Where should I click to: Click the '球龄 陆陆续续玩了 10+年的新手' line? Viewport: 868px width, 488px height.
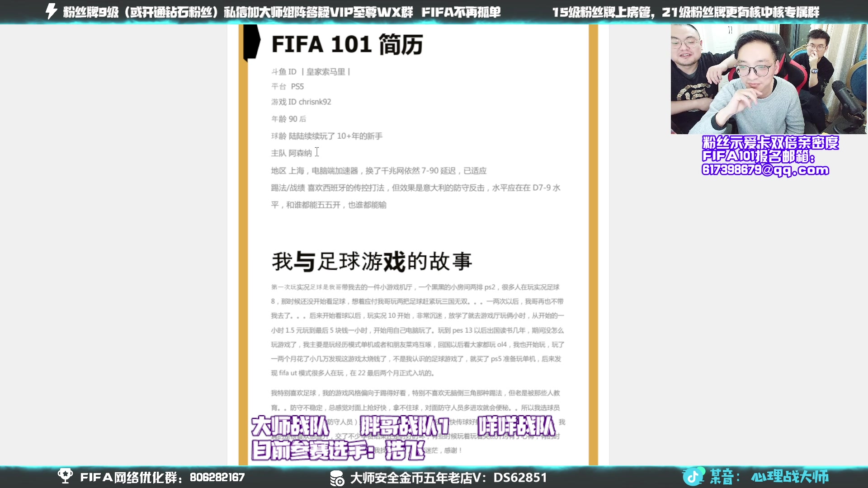[327, 136]
